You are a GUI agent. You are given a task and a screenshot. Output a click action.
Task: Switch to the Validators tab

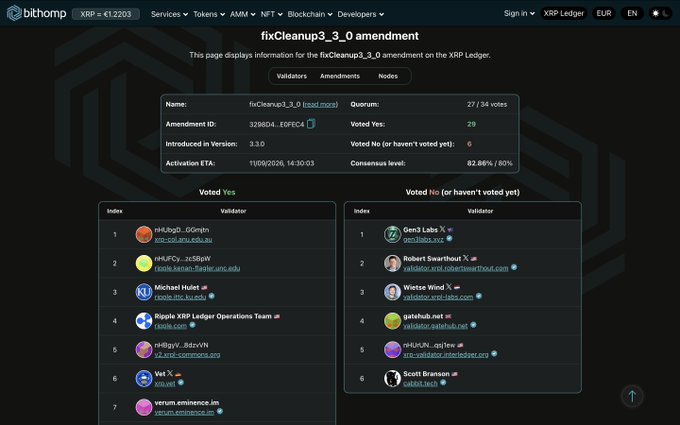pos(291,76)
